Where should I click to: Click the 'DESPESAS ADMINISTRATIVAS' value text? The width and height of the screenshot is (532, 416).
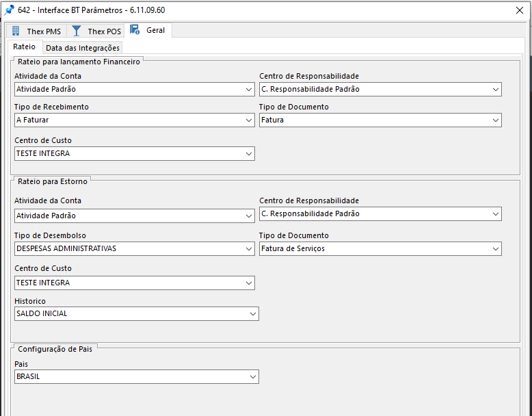point(66,248)
